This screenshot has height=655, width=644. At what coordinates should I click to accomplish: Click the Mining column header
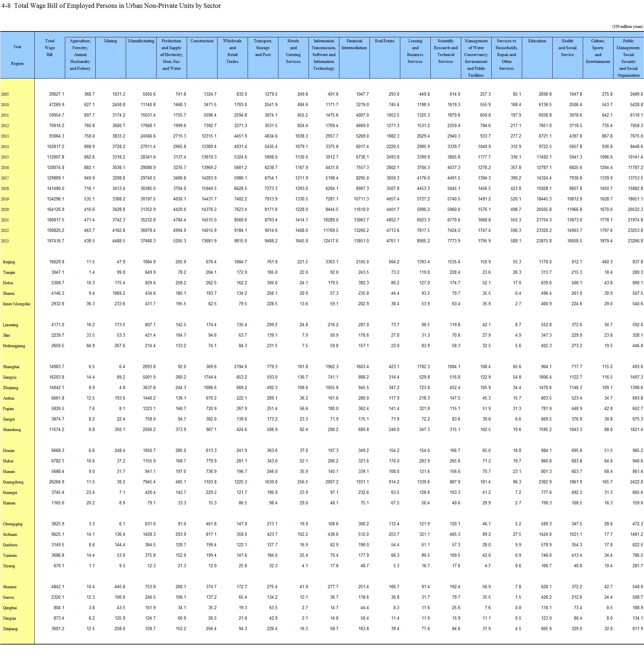click(110, 41)
